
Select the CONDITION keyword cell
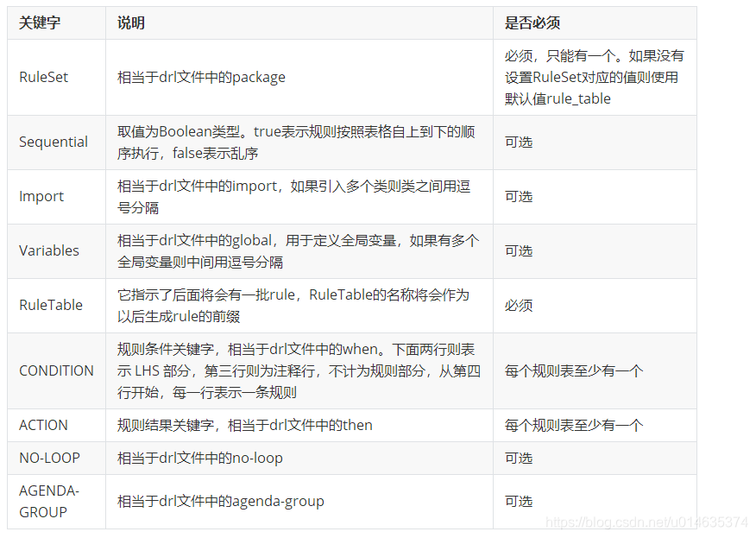[56, 371]
